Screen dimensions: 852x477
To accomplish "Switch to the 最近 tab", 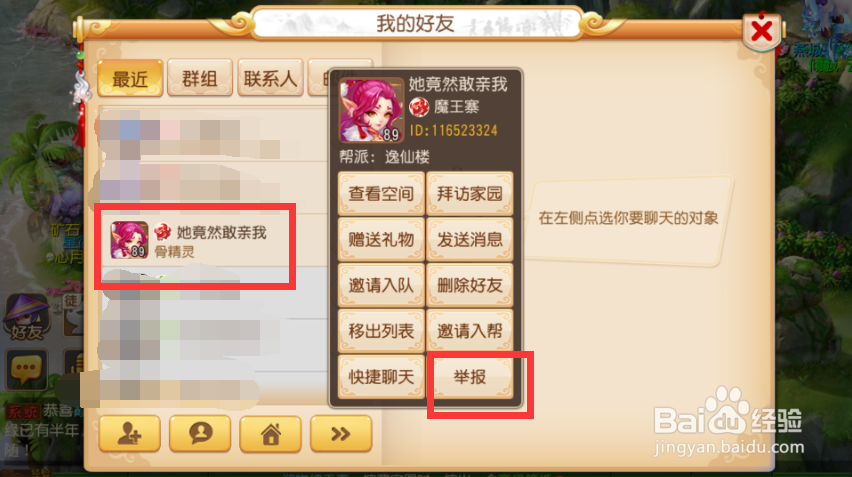I will 130,79.
